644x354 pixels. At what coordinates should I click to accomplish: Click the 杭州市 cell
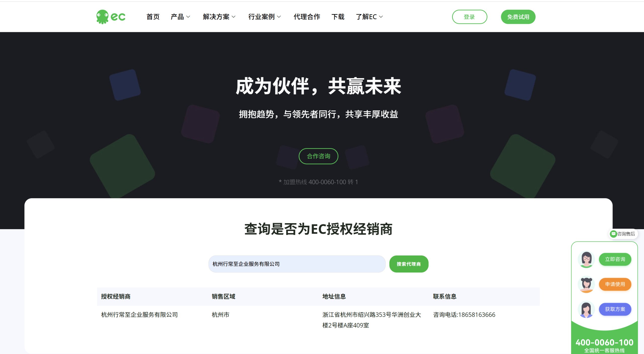click(221, 315)
